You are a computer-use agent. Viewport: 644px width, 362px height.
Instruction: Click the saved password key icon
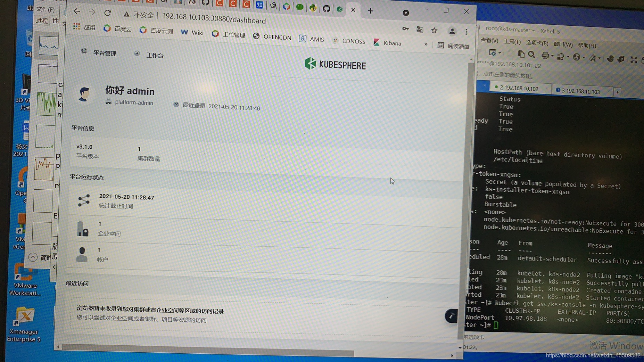pyautogui.click(x=405, y=29)
